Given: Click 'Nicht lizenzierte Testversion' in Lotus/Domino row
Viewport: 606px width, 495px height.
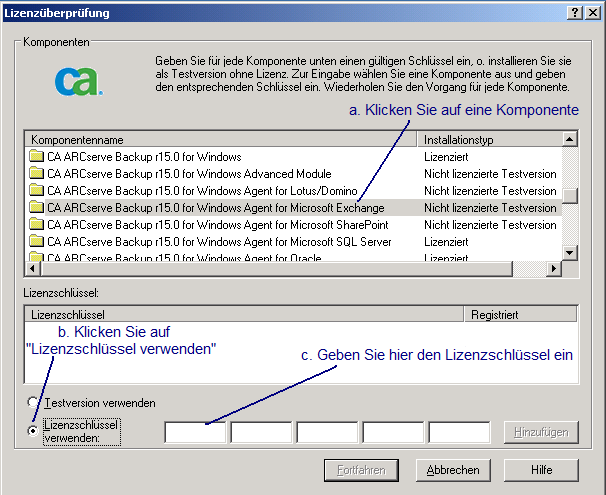Looking at the screenshot, I should [x=490, y=191].
